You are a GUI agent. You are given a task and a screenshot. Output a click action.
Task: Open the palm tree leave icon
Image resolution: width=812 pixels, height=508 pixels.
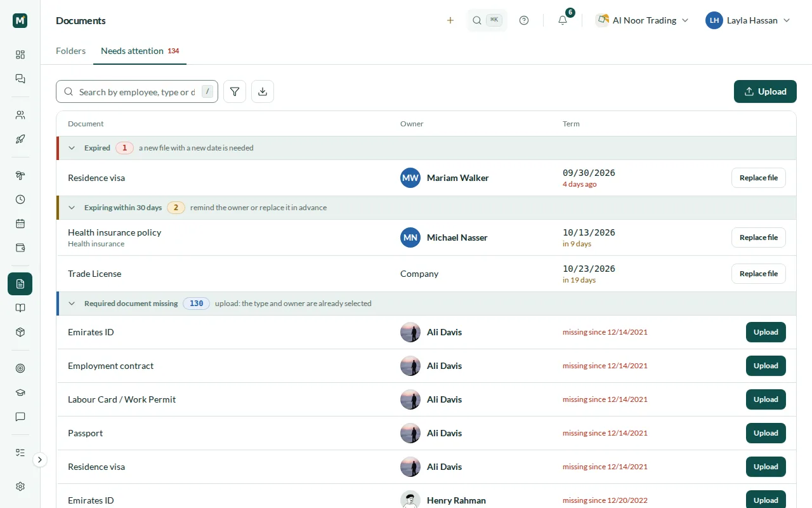click(x=20, y=175)
